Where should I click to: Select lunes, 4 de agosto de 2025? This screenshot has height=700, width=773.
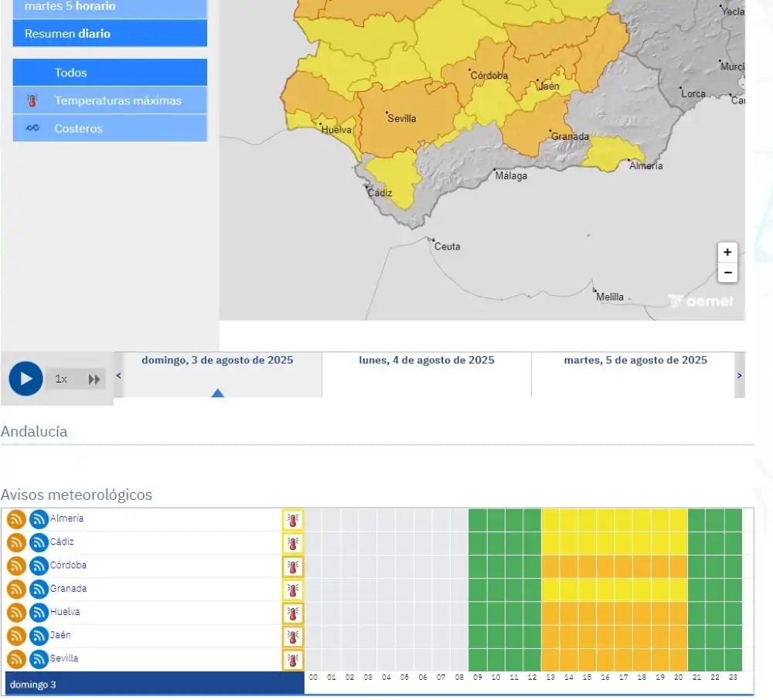[x=427, y=361]
